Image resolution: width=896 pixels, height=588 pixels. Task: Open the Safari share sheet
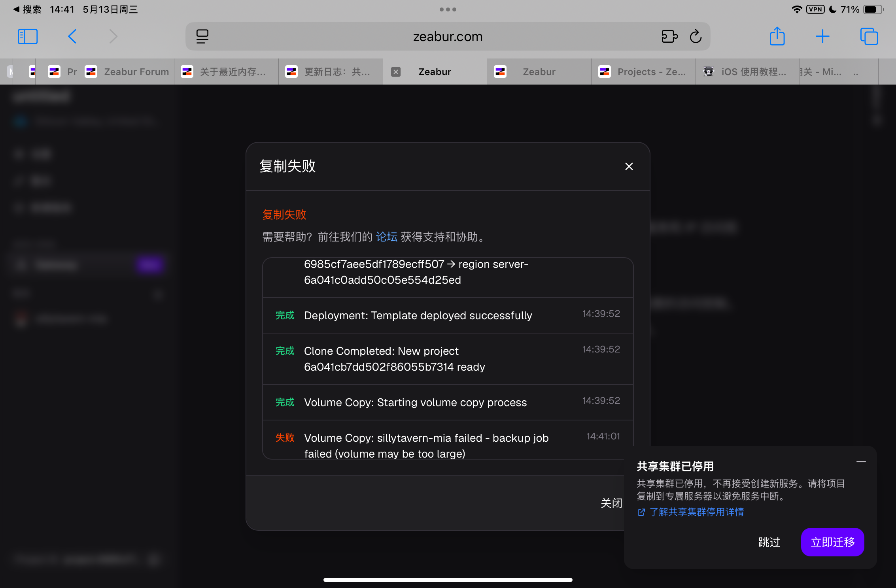click(777, 36)
